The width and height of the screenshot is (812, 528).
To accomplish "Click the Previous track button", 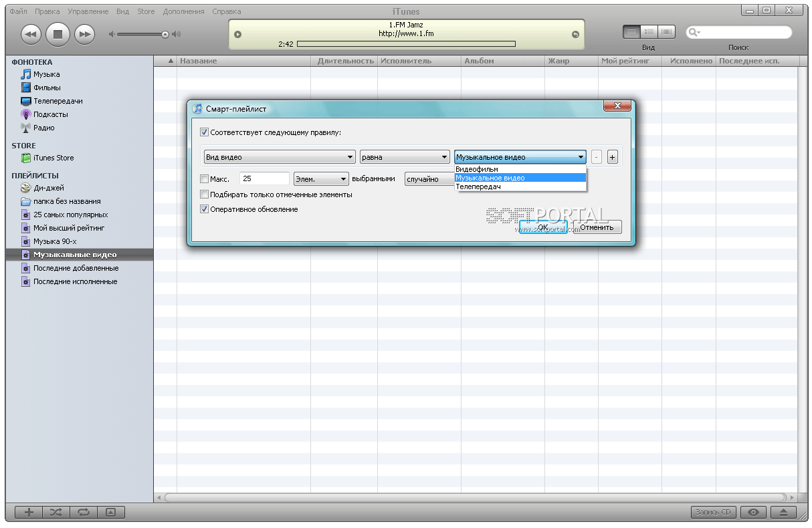I will (31, 34).
